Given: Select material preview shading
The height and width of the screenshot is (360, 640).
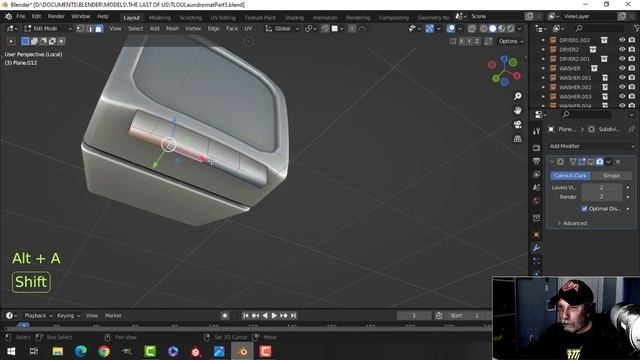Looking at the screenshot, I should [502, 29].
